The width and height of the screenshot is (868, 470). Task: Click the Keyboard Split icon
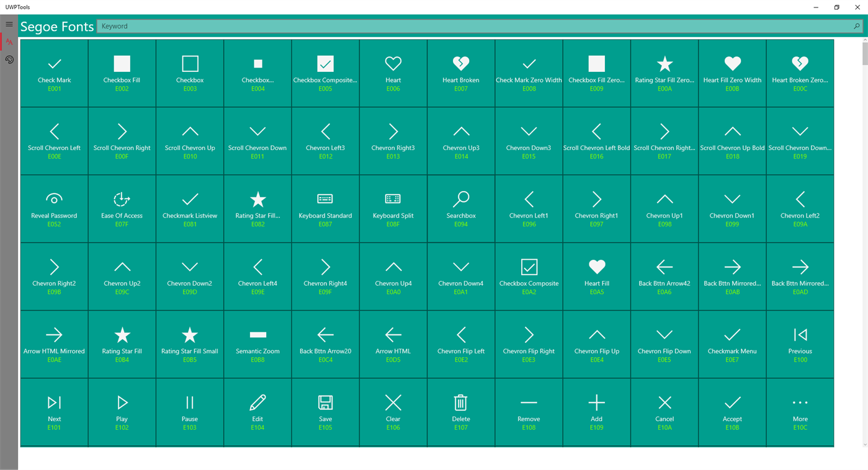point(393,208)
